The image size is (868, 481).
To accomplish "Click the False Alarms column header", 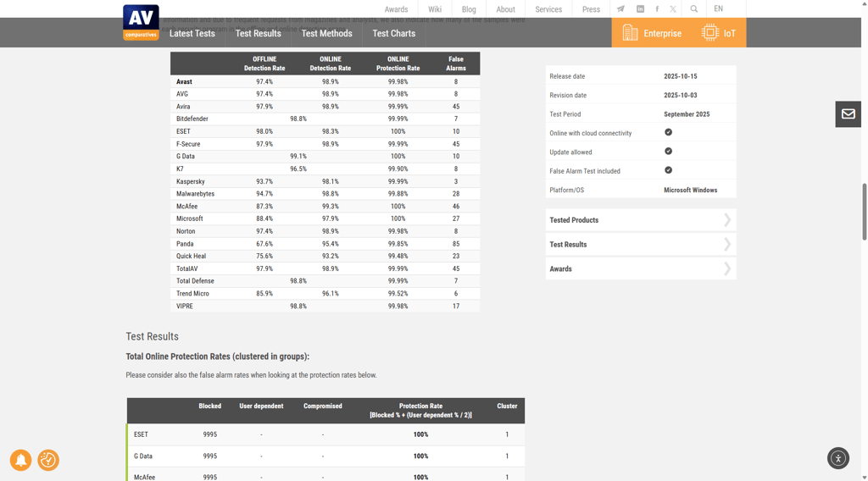I will pos(456,64).
